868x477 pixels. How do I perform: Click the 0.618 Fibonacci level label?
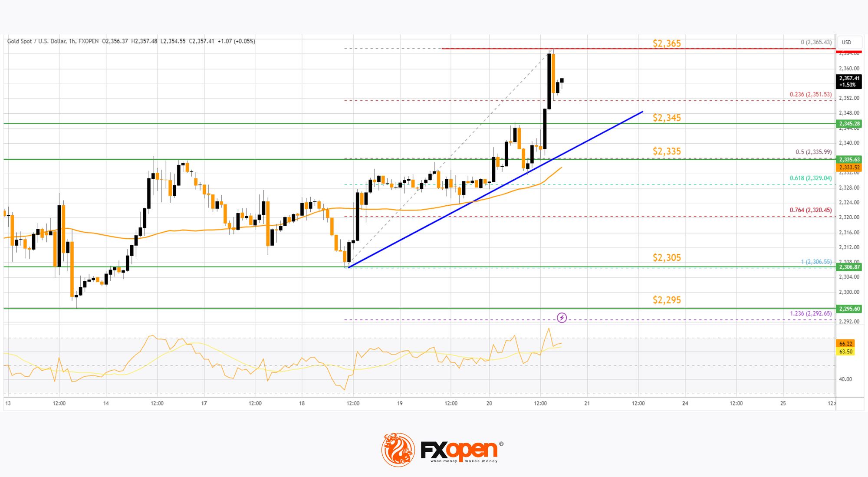[810, 178]
